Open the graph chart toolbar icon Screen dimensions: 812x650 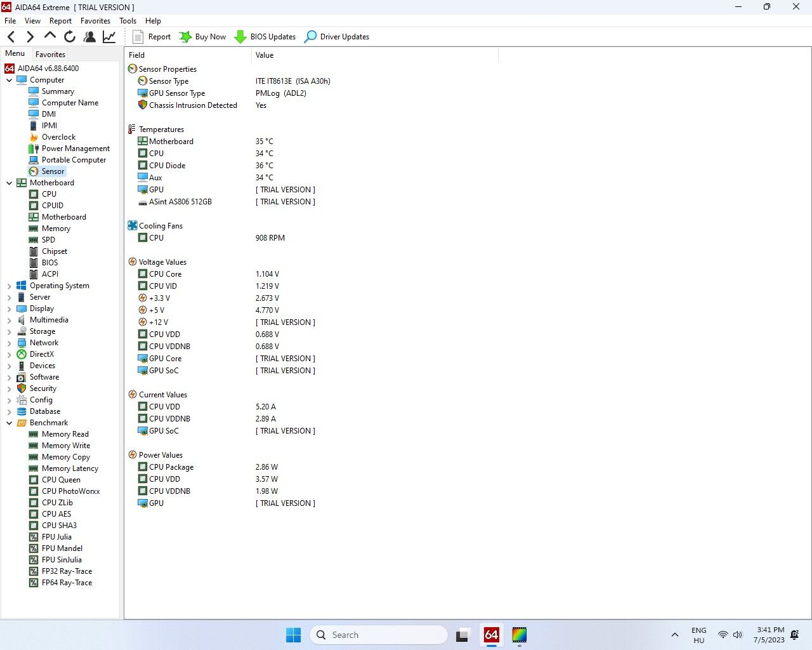point(109,37)
